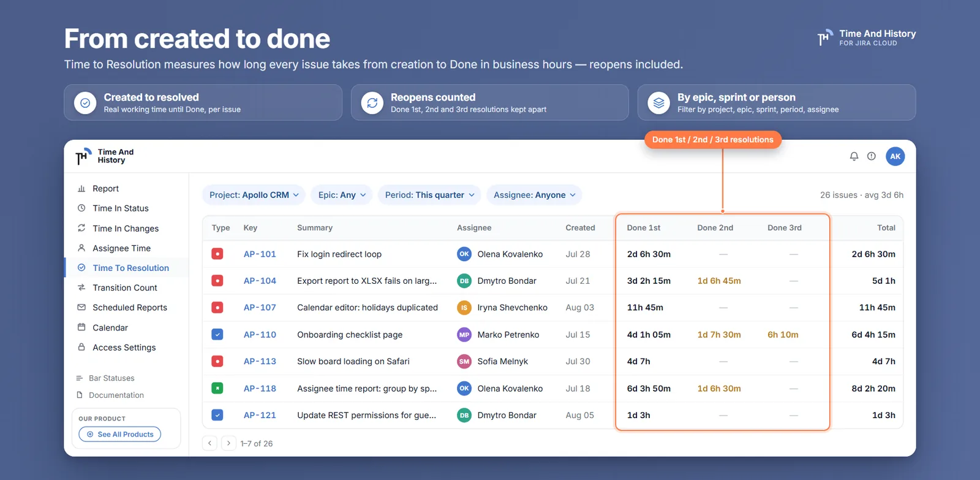Viewport: 980px width, 480px height.
Task: Open issue key AP-101
Action: tap(260, 254)
